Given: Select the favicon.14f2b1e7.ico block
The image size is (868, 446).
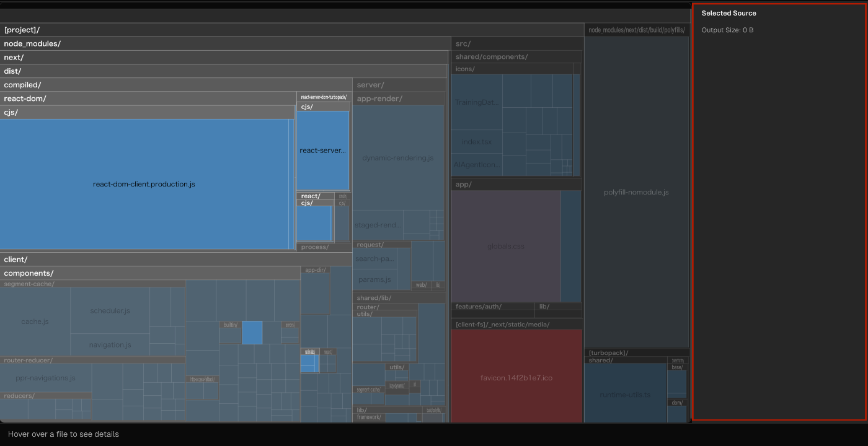Looking at the screenshot, I should (516, 377).
